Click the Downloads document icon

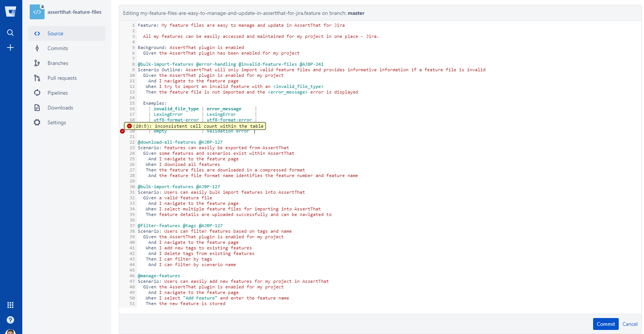(x=37, y=108)
